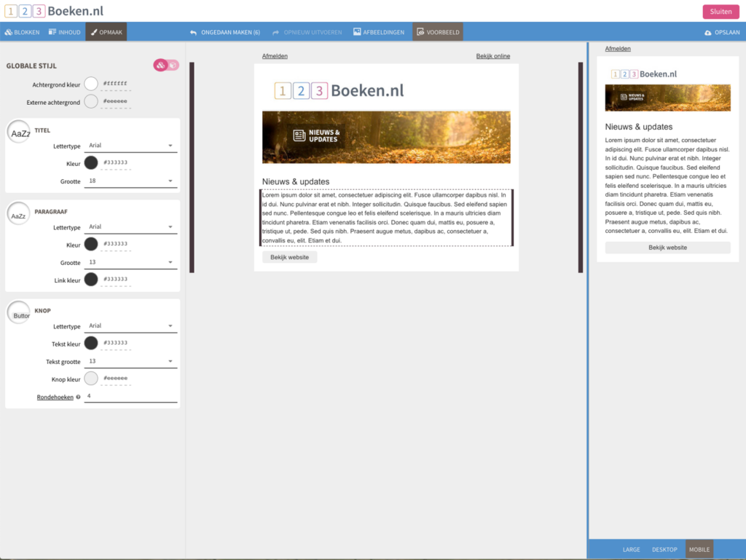The height and width of the screenshot is (560, 746).
Task: Pick the Externe achtergrond color swatch
Action: pos(91,102)
